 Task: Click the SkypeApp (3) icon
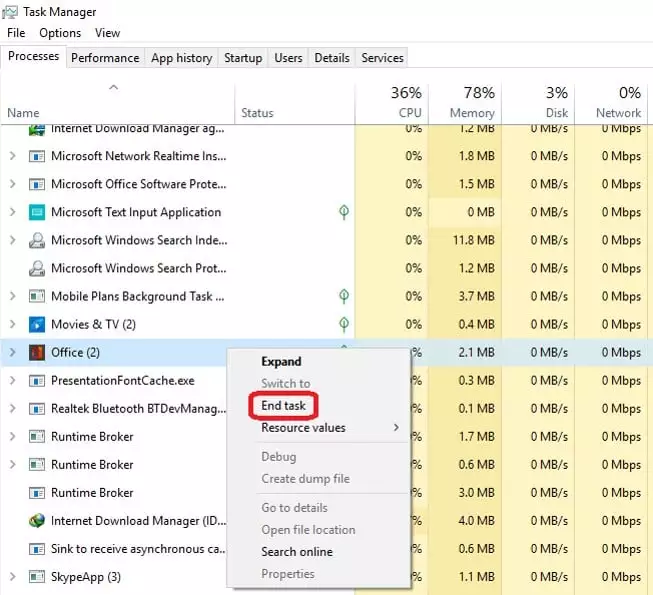pyautogui.click(x=37, y=577)
